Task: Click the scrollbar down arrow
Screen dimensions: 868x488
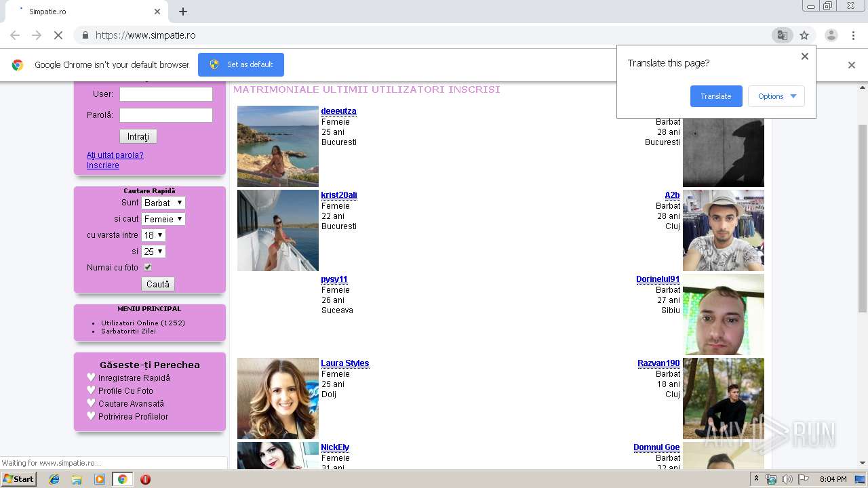Action: [x=863, y=464]
